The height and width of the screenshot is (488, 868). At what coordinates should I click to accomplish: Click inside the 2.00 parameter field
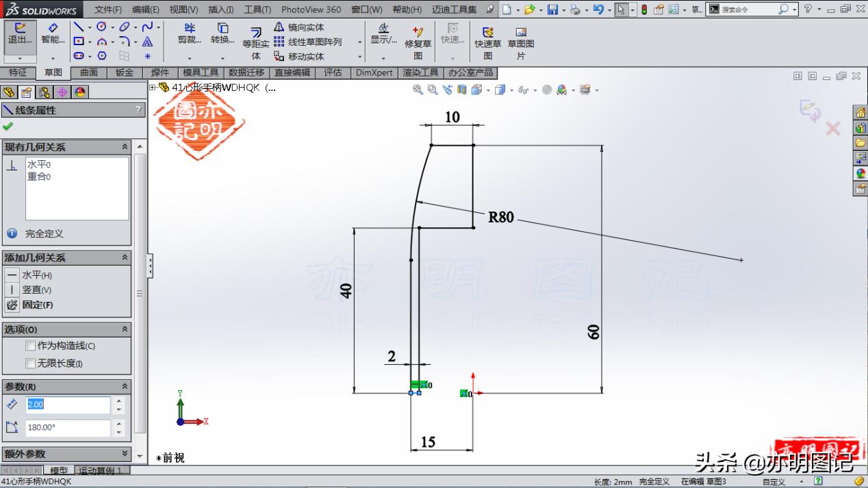coord(68,404)
